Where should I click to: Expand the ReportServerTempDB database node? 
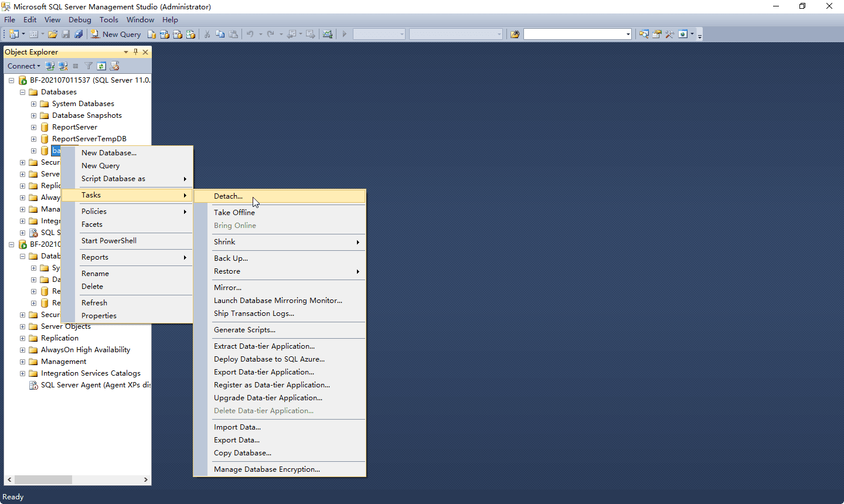pos(33,139)
